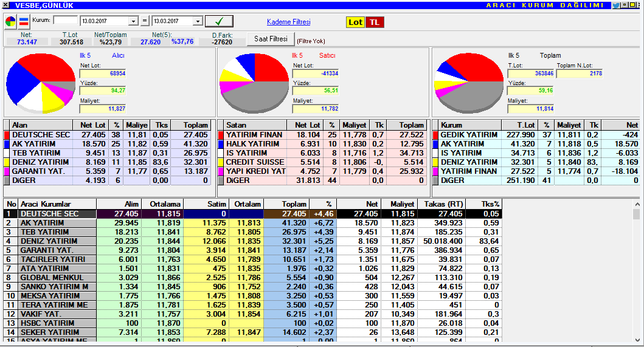
Task: Sort by the Kurum column header
Action: click(470, 125)
